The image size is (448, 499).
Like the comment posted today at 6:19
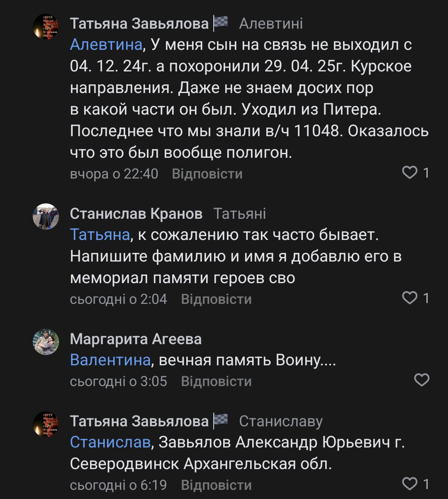tap(410, 484)
